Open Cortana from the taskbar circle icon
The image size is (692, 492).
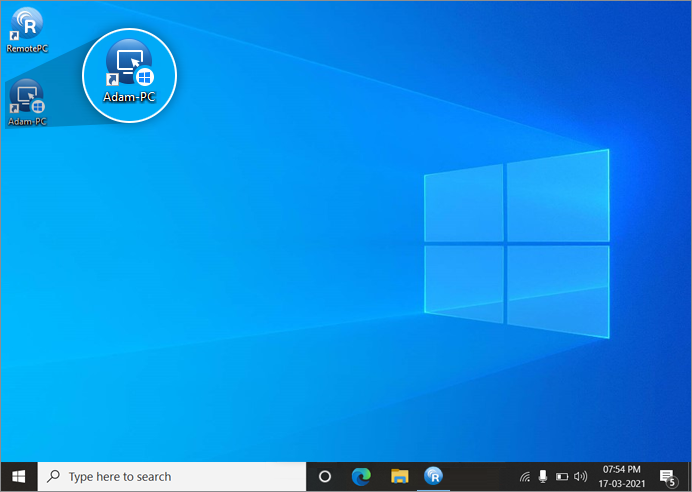pos(324,477)
